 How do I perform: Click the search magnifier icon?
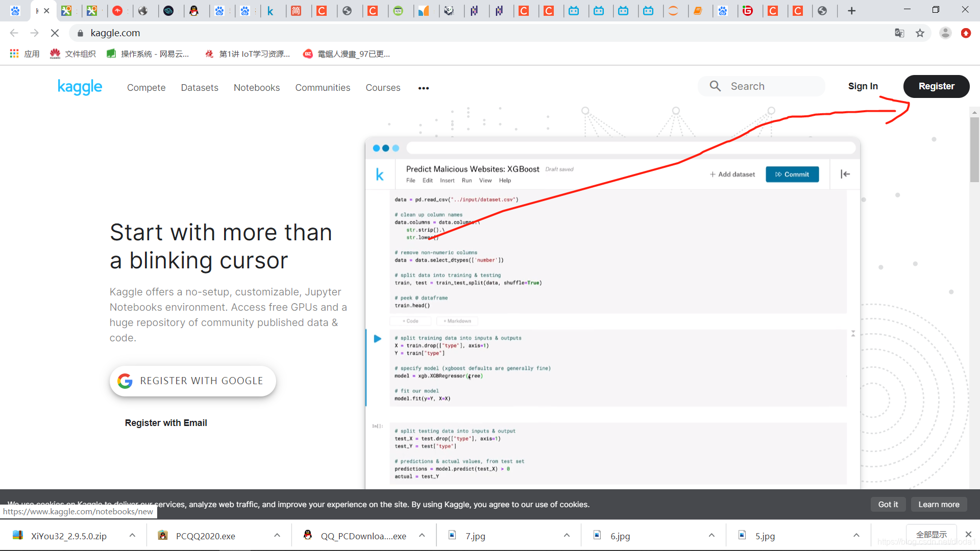pyautogui.click(x=716, y=86)
